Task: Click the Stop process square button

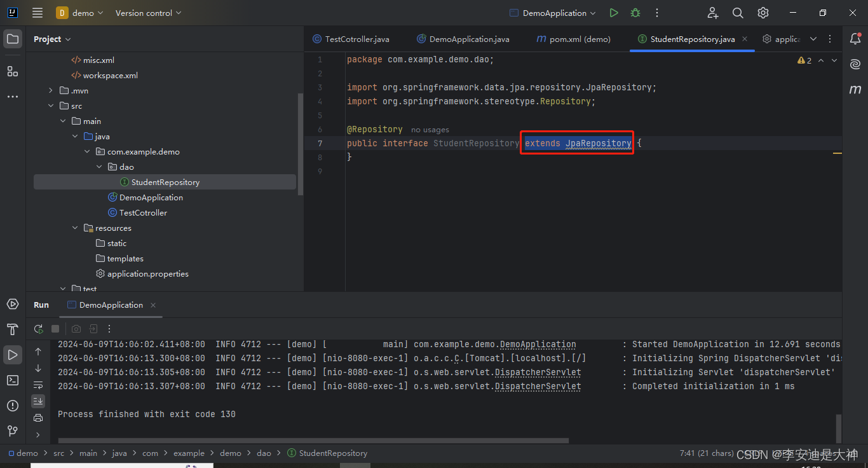Action: point(55,329)
